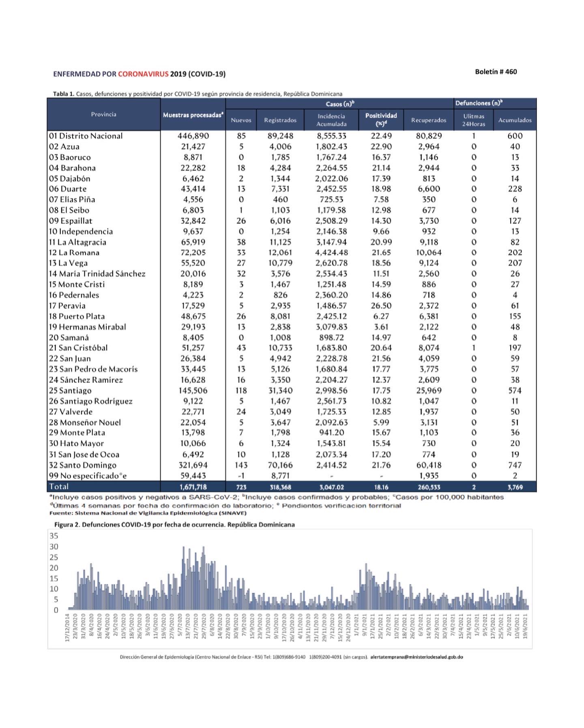Select the '06 Duarte' row label
Viewport: 584px width, 728px height.
pyautogui.click(x=68, y=189)
